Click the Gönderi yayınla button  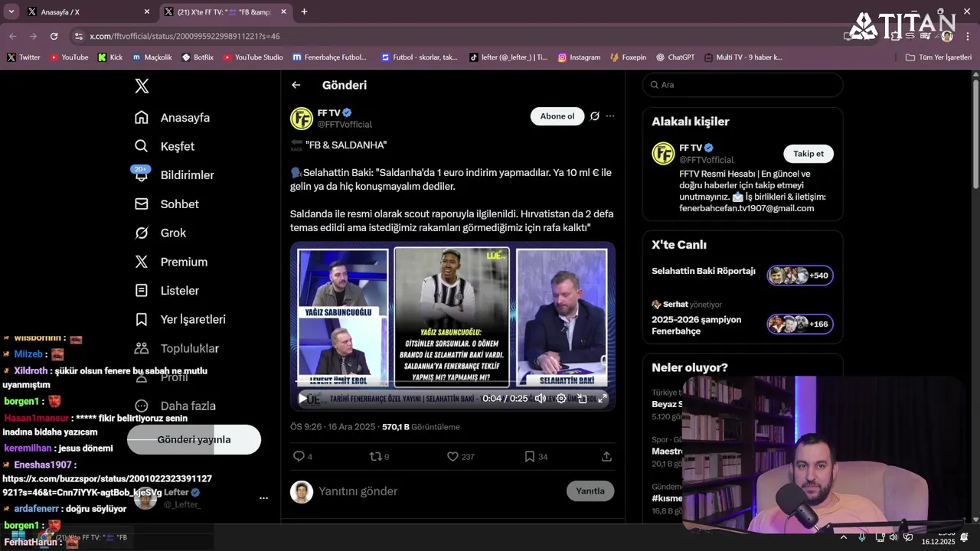(194, 439)
